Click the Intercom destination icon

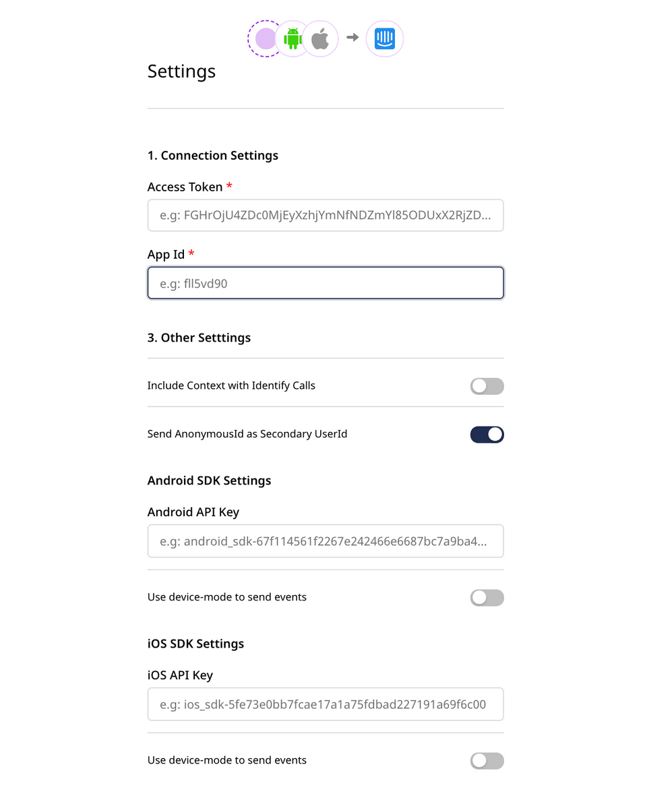[384, 38]
